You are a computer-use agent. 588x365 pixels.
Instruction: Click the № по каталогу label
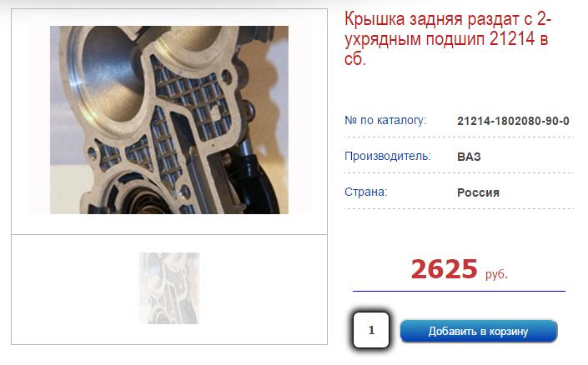385,120
